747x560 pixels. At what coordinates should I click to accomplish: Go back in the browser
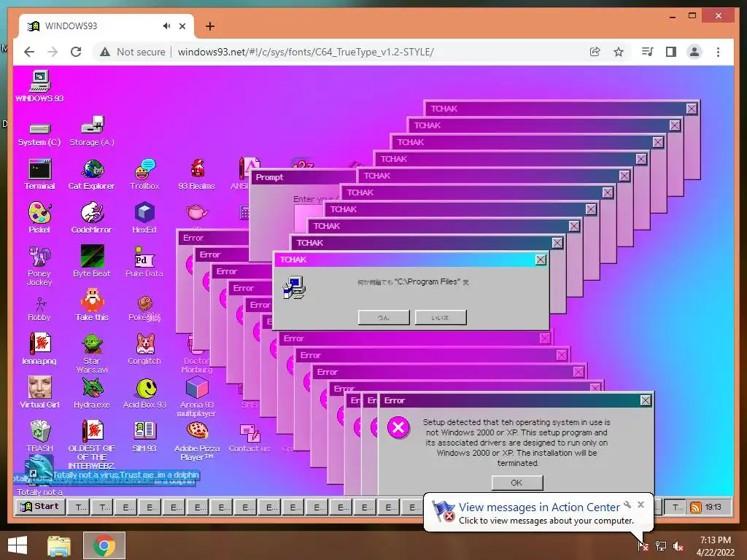(29, 52)
